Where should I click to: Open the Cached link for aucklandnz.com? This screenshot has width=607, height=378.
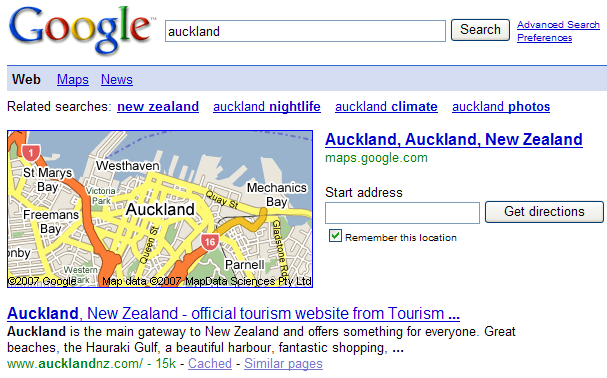210,363
